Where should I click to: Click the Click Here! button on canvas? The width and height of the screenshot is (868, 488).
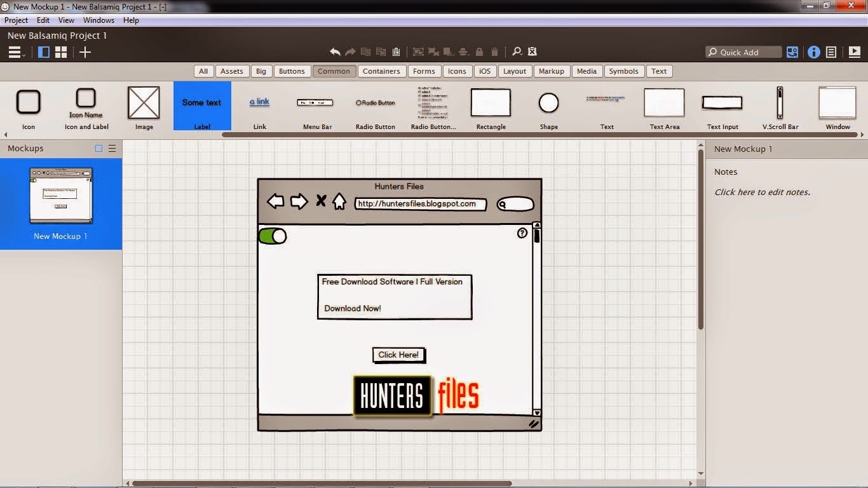pyautogui.click(x=398, y=355)
